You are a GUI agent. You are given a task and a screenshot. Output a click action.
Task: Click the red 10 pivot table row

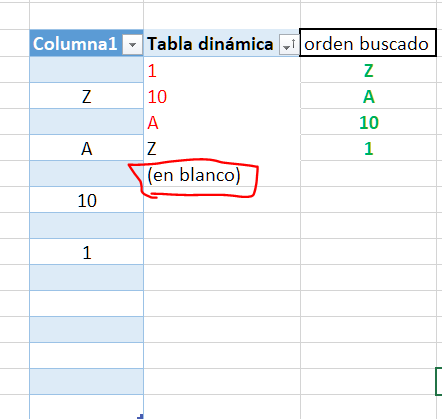pos(222,96)
